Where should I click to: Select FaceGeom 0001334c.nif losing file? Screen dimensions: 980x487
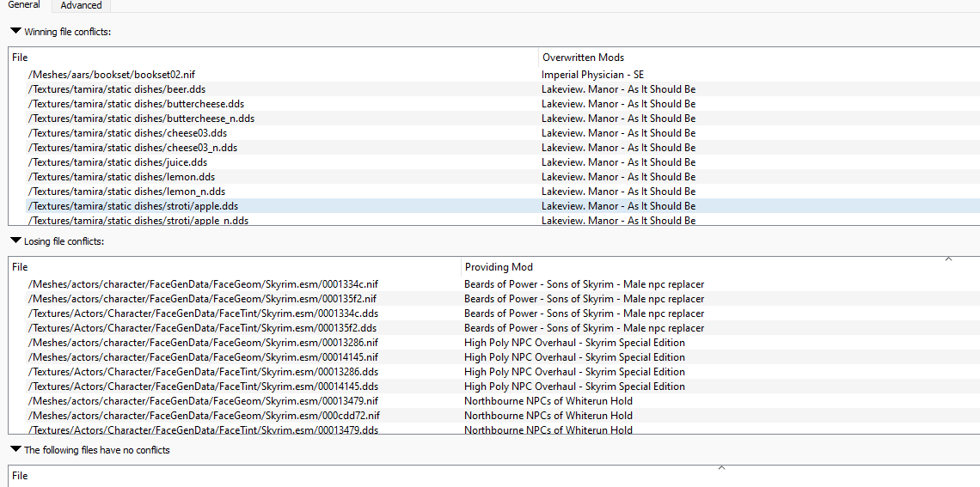[203, 284]
